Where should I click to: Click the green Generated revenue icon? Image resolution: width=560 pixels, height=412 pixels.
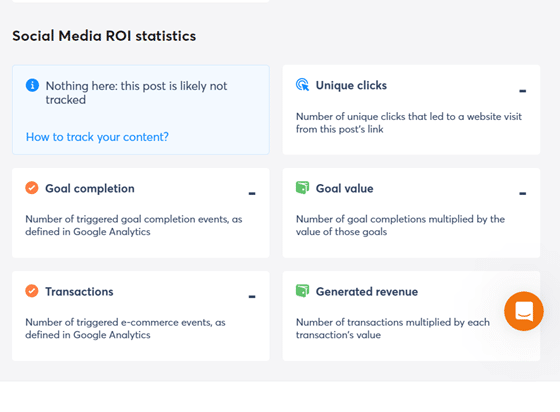pos(302,291)
